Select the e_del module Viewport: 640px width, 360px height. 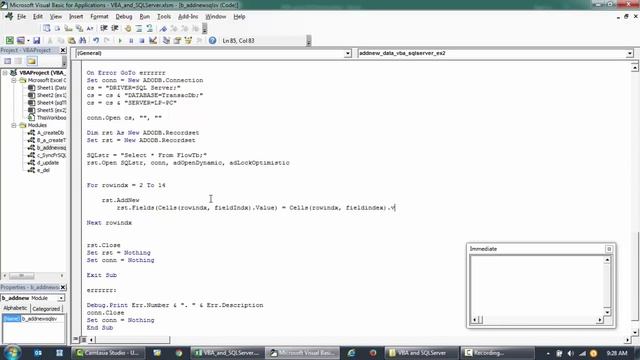click(x=39, y=170)
